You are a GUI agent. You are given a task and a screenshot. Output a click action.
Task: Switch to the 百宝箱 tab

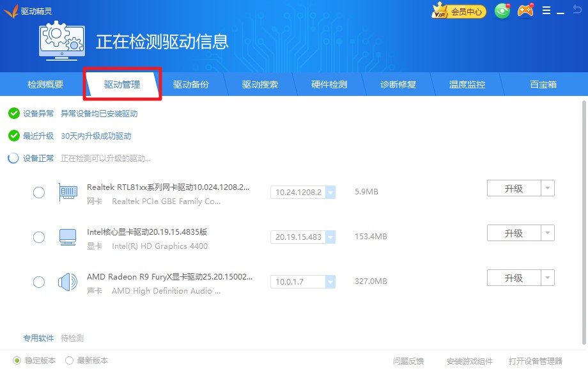pyautogui.click(x=543, y=84)
